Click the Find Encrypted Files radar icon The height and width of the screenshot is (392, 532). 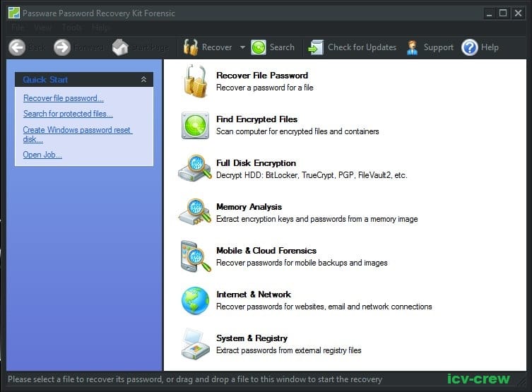tap(195, 126)
